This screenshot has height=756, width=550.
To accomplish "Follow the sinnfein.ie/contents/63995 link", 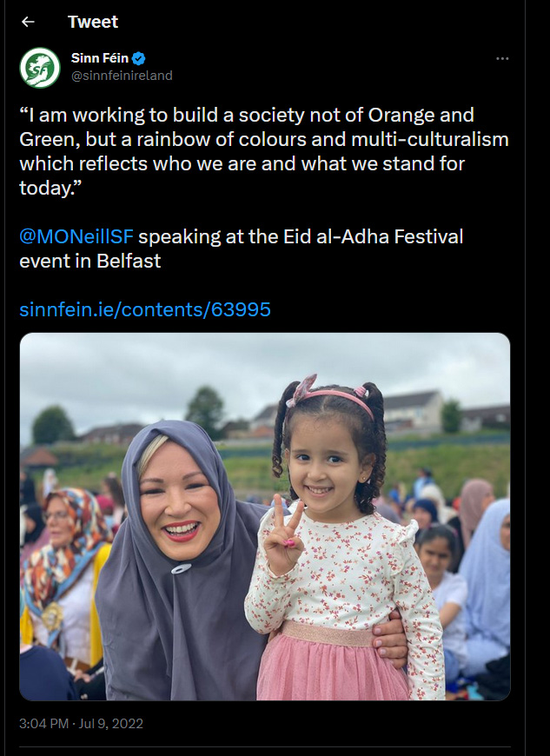I will click(x=145, y=309).
